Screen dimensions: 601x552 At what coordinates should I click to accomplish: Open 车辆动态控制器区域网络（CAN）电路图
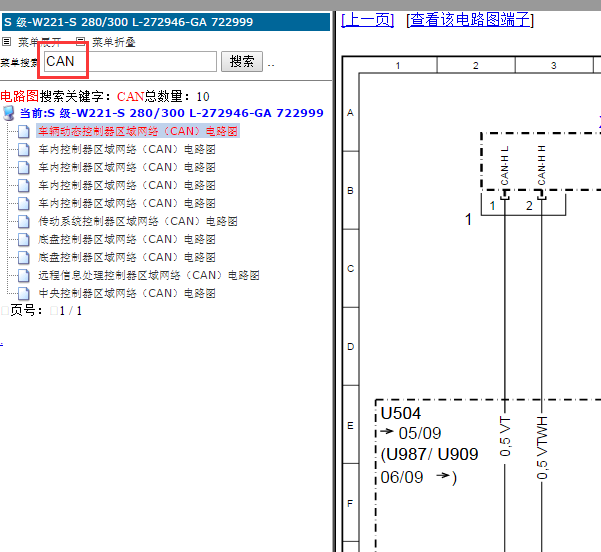click(138, 131)
